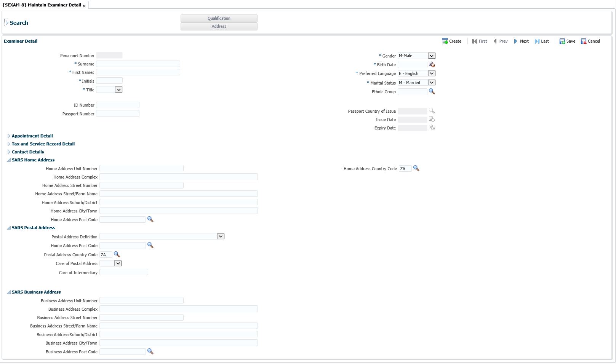Click the Qualification button
The width and height of the screenshot is (616, 364).
click(x=219, y=18)
